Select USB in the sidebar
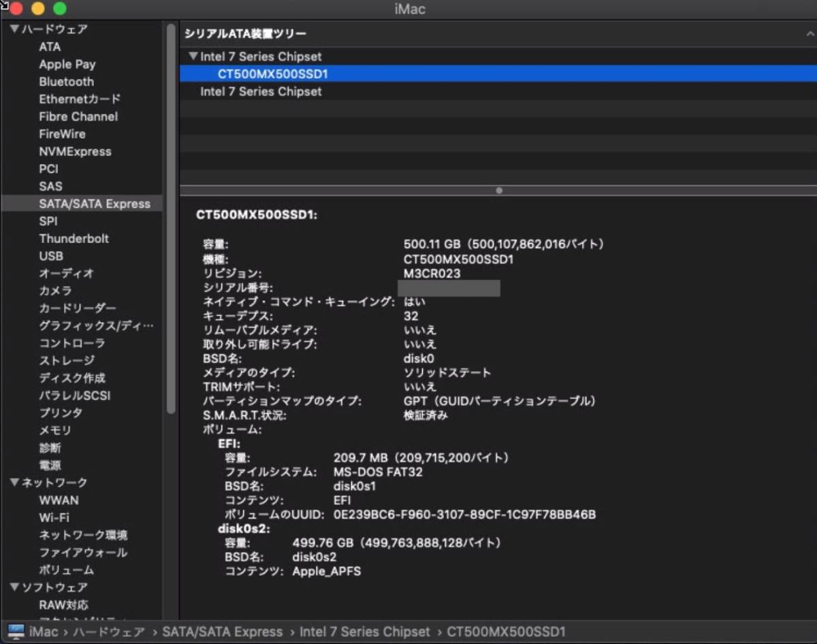 51,256
